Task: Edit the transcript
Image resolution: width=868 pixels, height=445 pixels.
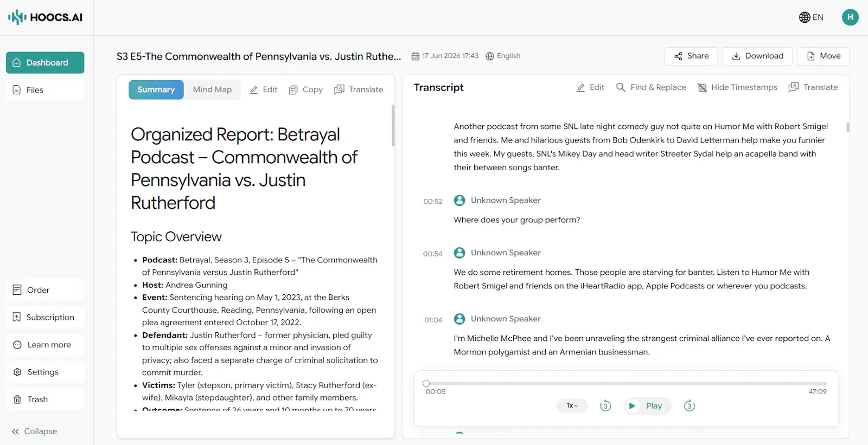Action: tap(590, 87)
